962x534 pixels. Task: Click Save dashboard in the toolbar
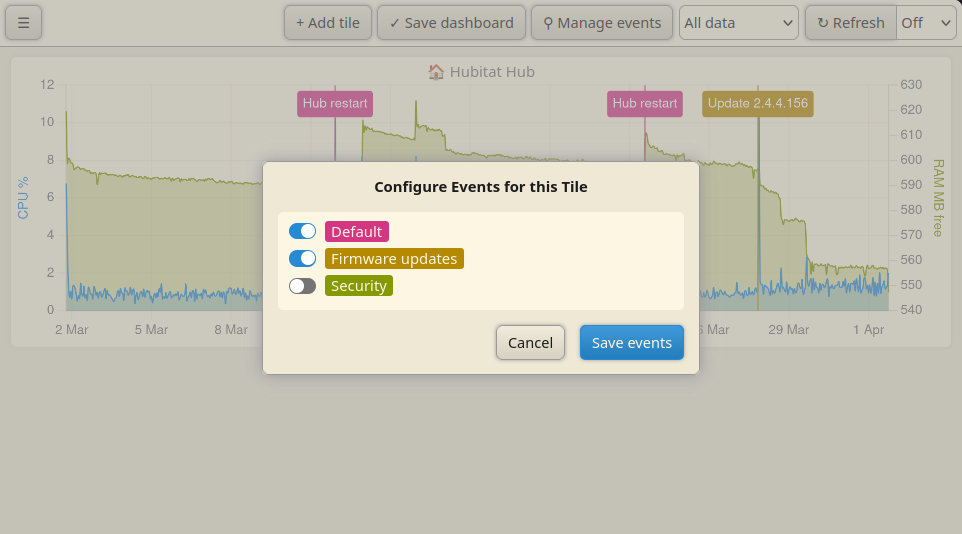pos(452,23)
